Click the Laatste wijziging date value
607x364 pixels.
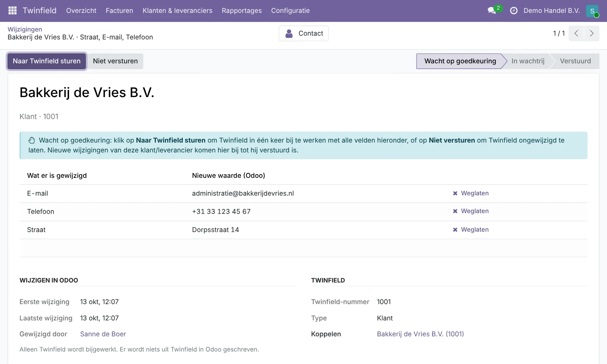(x=99, y=318)
